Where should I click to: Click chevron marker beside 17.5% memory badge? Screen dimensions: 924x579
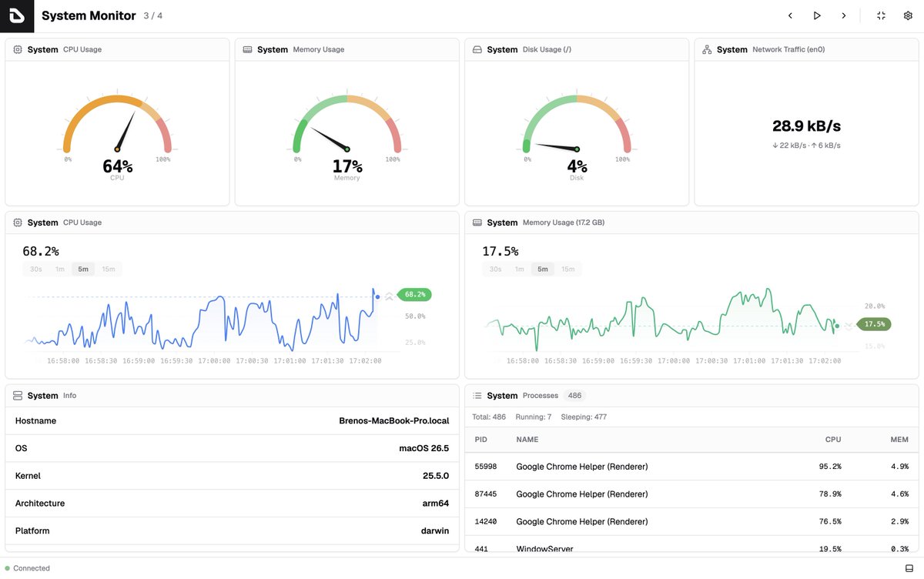click(849, 325)
